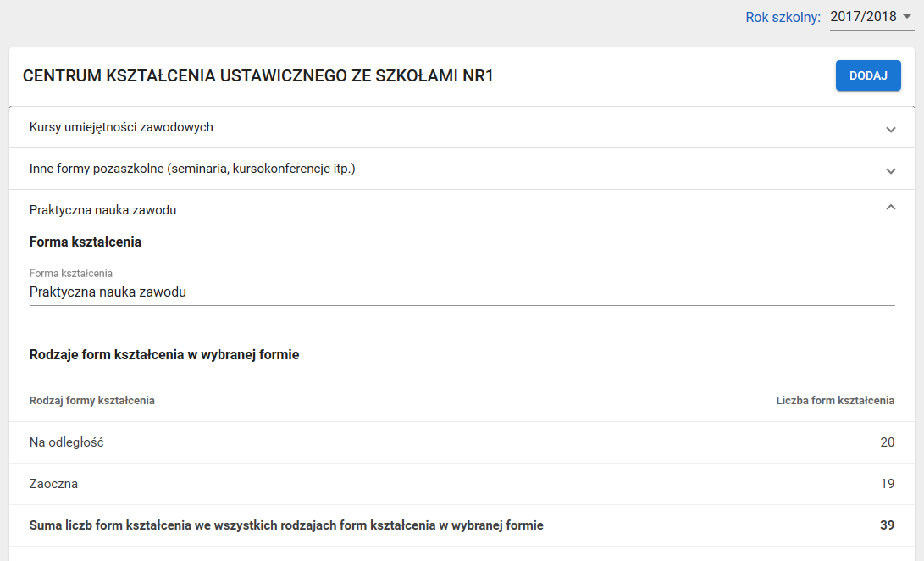Image resolution: width=924 pixels, height=561 pixels.
Task: Click the upward chevron icon for Praktyczna nauka zawodu
Action: point(890,207)
